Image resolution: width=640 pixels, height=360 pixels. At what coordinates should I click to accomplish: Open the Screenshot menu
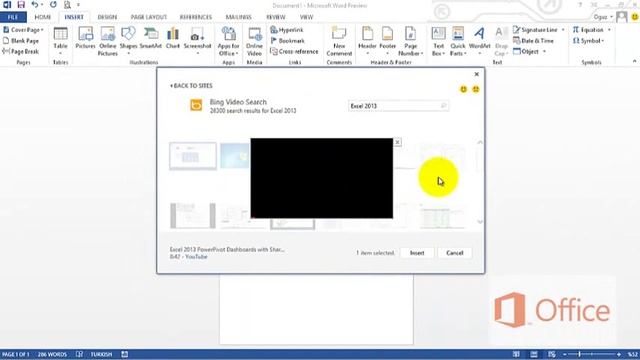[x=198, y=41]
